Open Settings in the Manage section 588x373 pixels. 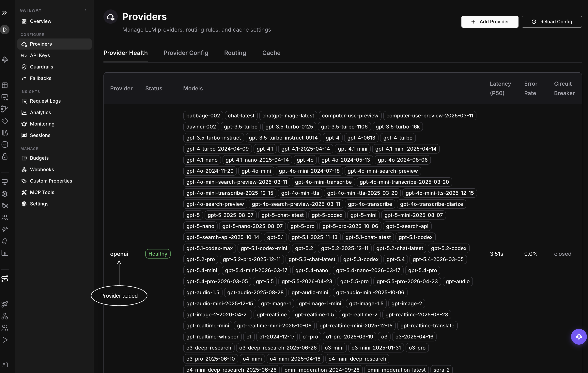(39, 204)
